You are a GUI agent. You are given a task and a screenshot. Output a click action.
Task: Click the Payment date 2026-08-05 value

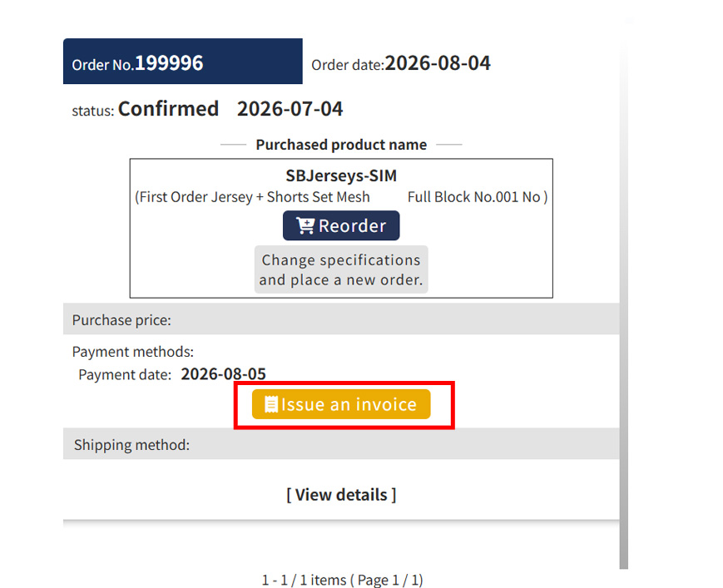(223, 373)
